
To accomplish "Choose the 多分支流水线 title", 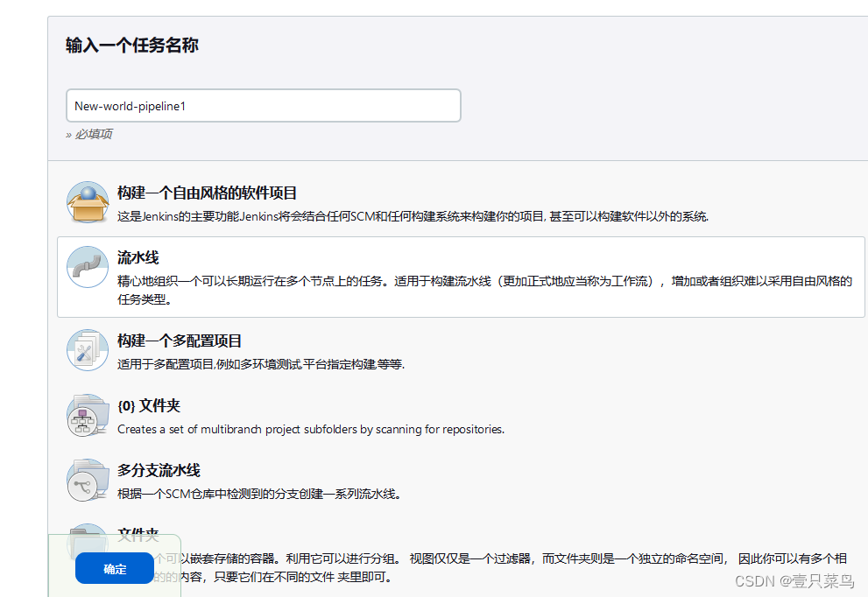I will pyautogui.click(x=159, y=470).
